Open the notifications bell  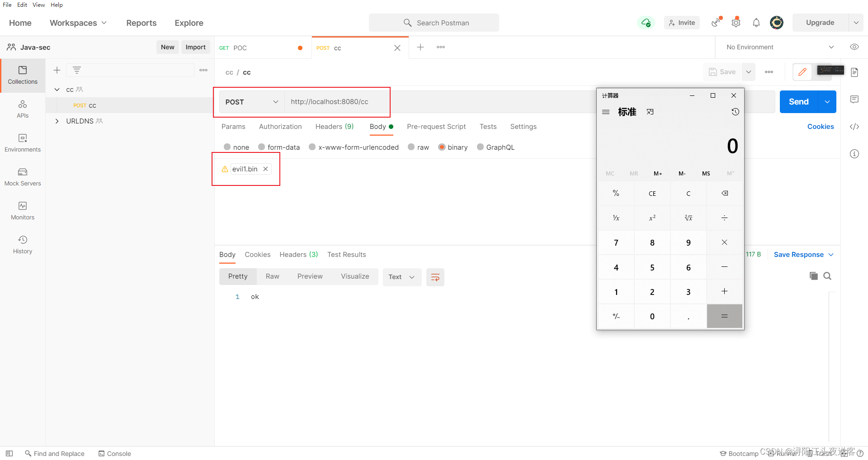pyautogui.click(x=756, y=23)
